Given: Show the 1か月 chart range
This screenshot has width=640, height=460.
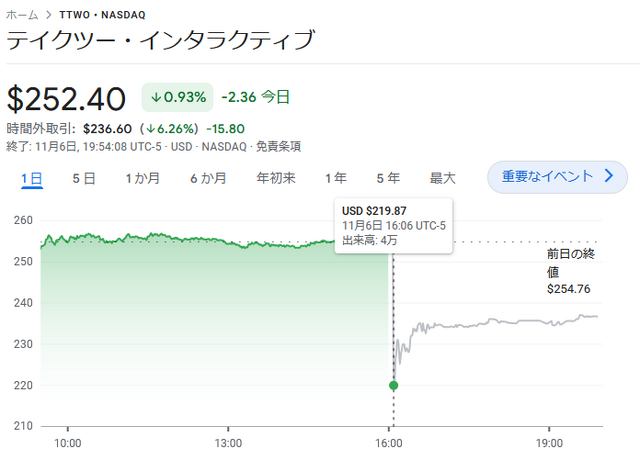Looking at the screenshot, I should [x=142, y=178].
